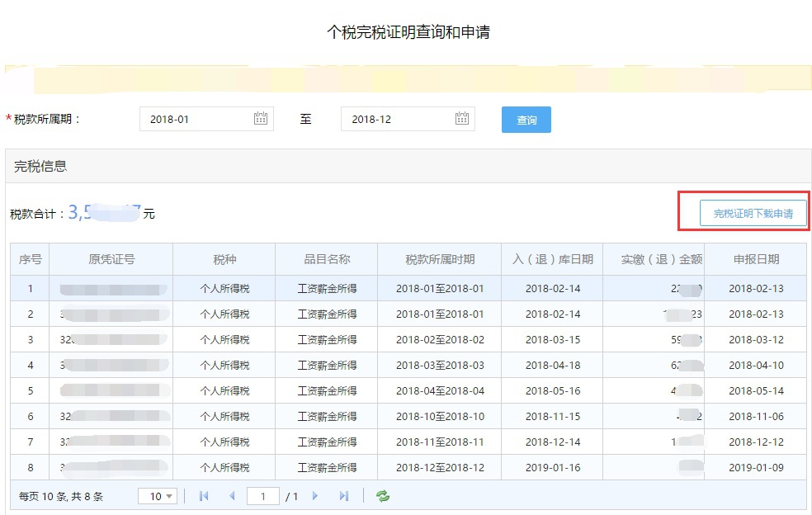The width and height of the screenshot is (812, 515).
Task: Open calendar picker for end period 2018-12
Action: (x=462, y=119)
